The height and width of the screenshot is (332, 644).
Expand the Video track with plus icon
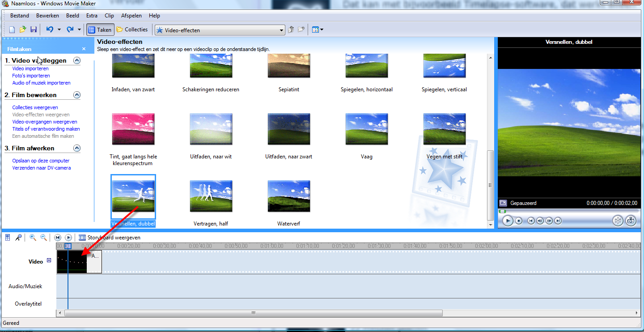point(49,261)
